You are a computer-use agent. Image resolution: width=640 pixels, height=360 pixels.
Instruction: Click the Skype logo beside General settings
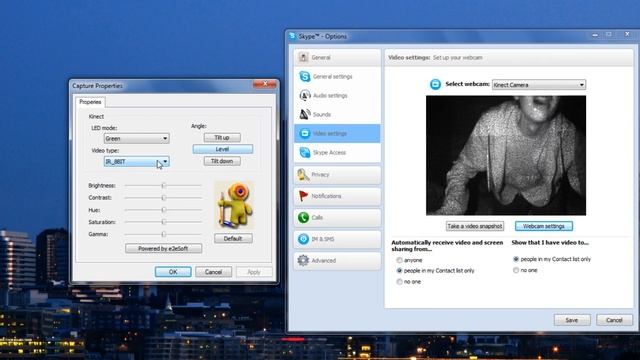(x=304, y=76)
